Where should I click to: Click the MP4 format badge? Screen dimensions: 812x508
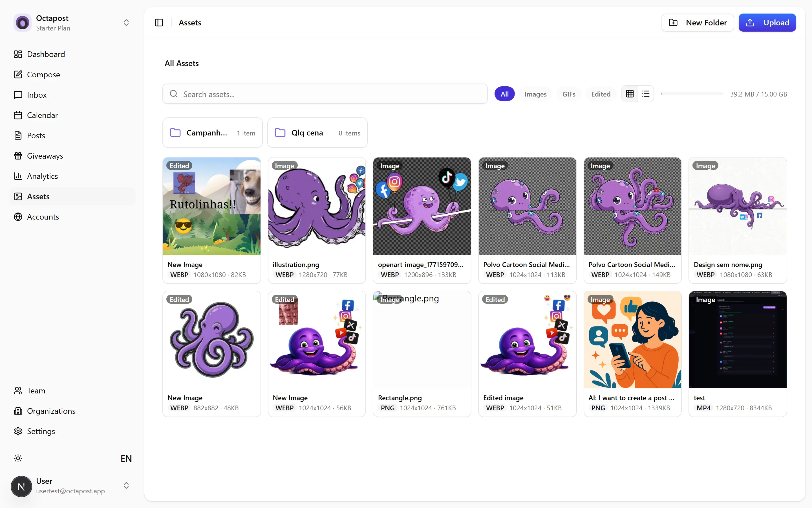[703, 408]
